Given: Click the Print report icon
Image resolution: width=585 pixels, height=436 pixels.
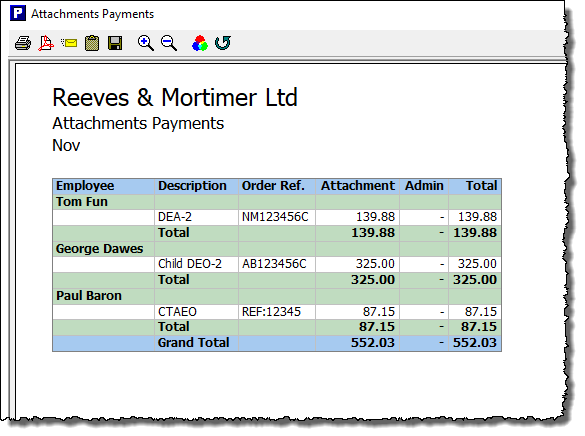Looking at the screenshot, I should pos(23,43).
